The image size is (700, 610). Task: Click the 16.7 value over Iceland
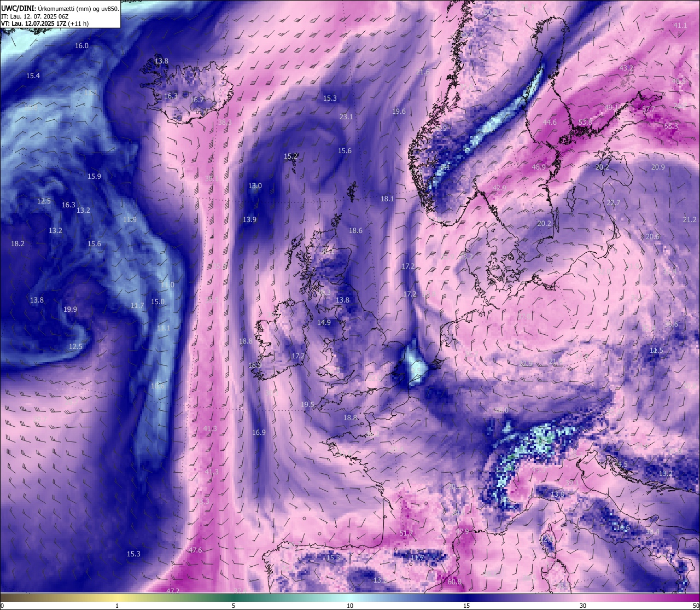tap(197, 100)
